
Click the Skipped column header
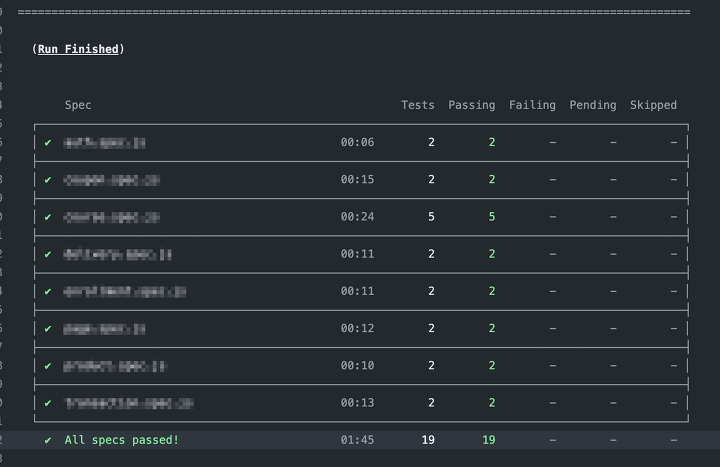[x=653, y=105]
